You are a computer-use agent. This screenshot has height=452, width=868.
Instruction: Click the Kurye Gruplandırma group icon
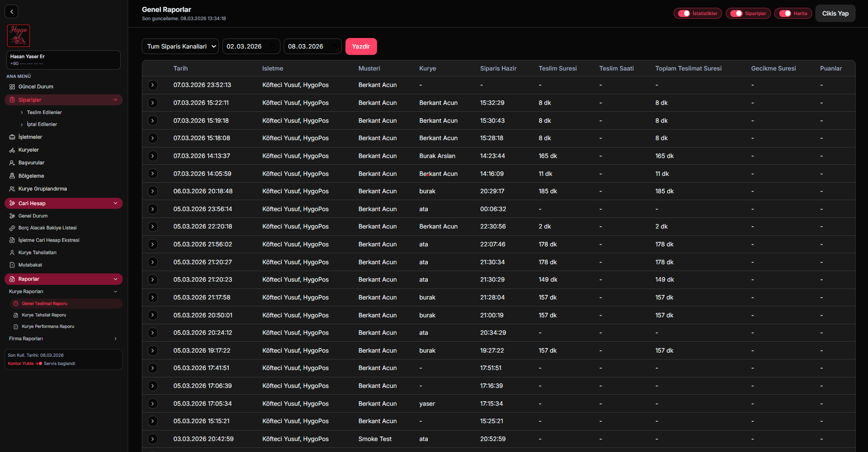pos(12,189)
